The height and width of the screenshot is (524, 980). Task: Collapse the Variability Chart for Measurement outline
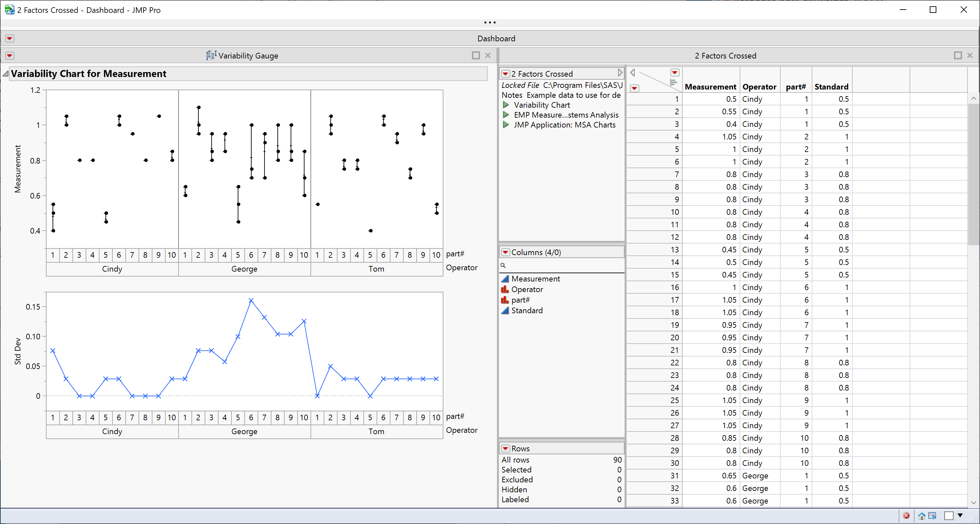tap(6, 74)
